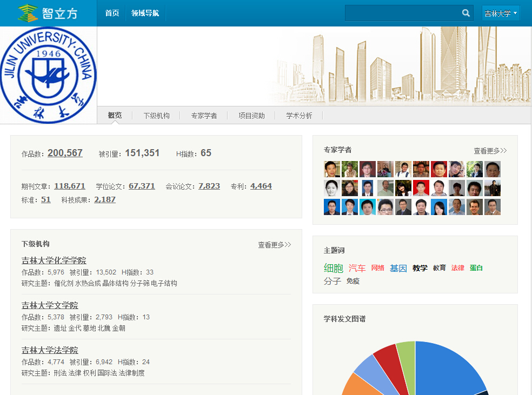Go to 首页 in top navigation
Screen dimensions: 532x395
pos(112,13)
